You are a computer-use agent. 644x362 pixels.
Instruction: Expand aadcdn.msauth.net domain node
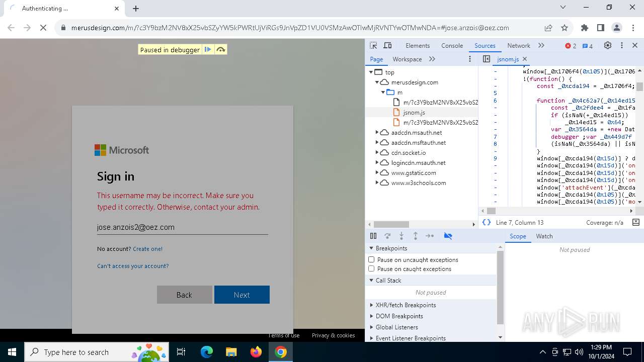(x=377, y=133)
